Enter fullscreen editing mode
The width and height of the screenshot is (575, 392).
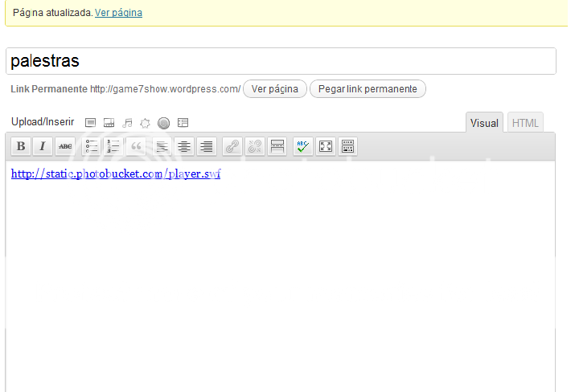[x=326, y=146]
